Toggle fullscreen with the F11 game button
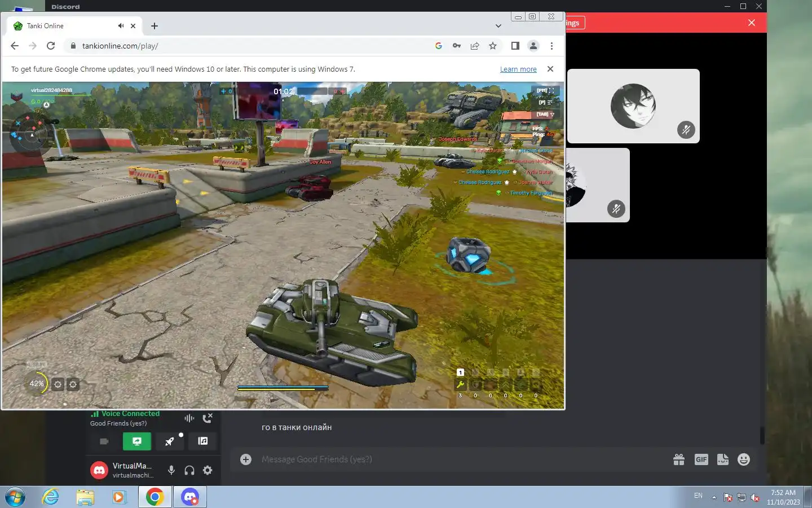Viewport: 812px width, 508px height. (545, 90)
